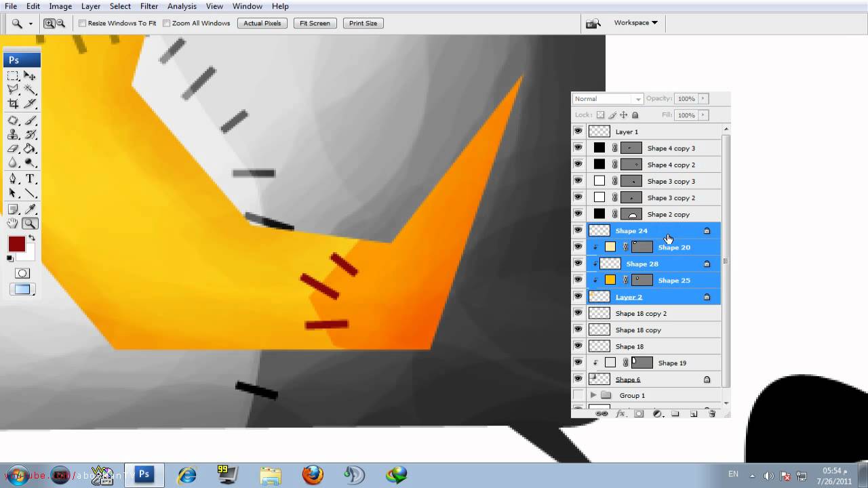Pick the Eyedropper tool
Image resolution: width=868 pixels, height=488 pixels.
click(x=30, y=209)
